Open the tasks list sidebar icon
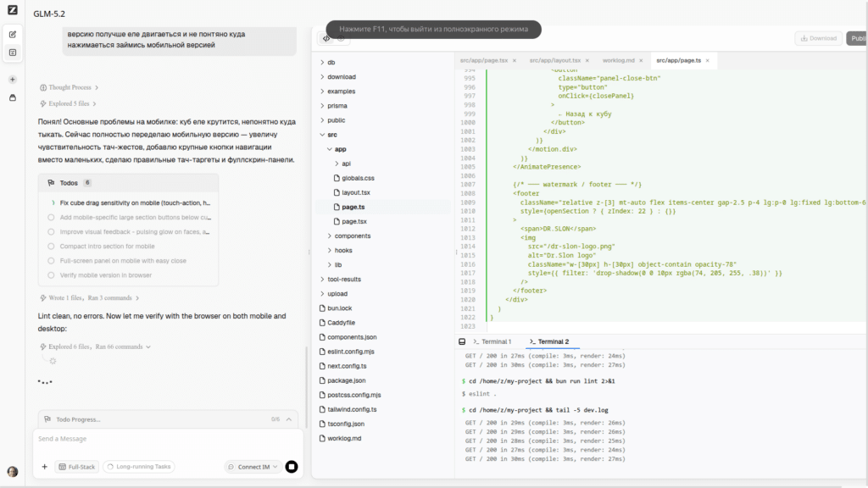The width and height of the screenshot is (868, 488). coord(13,53)
